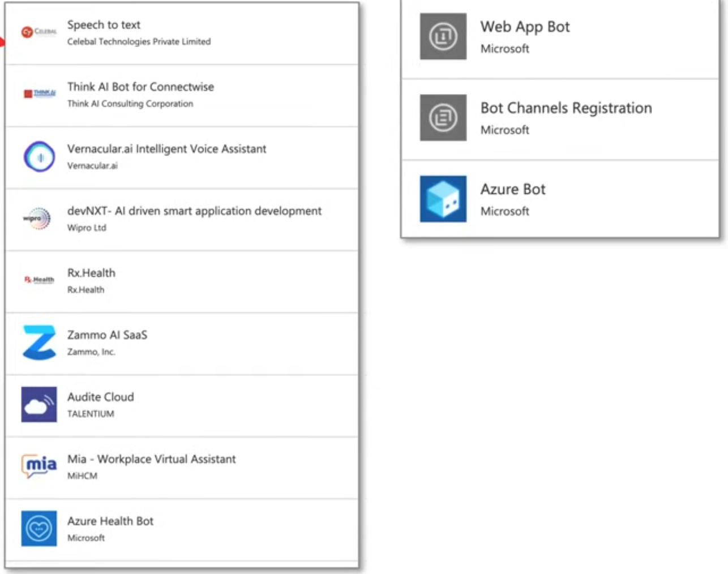This screenshot has width=728, height=574.
Task: Select the Azure Health Bot heart icon
Action: click(x=39, y=528)
